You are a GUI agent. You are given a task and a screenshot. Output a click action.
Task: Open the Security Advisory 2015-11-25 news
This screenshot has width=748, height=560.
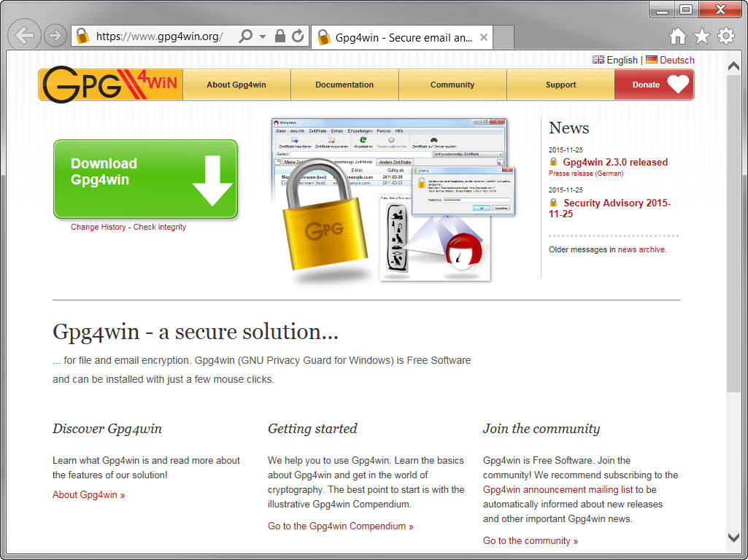pos(609,209)
